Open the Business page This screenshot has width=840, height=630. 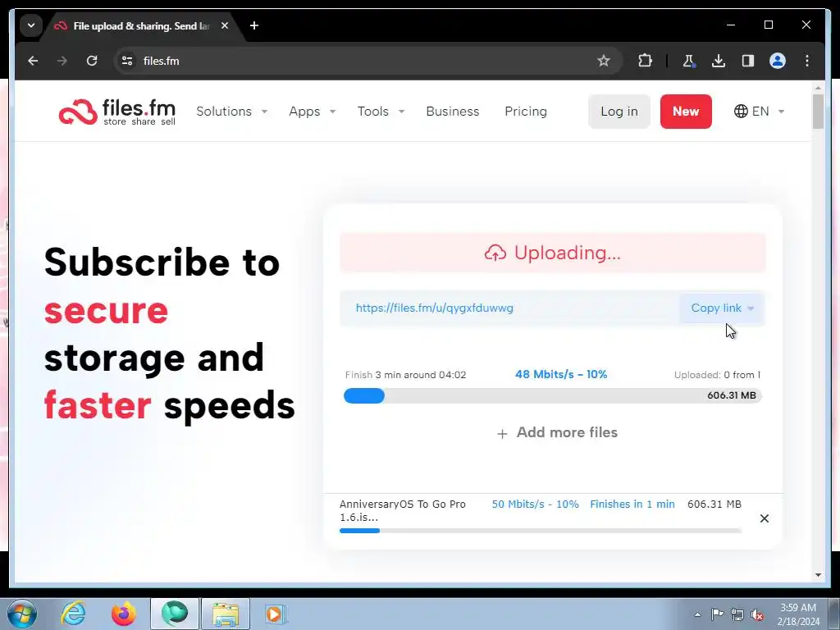[453, 112]
